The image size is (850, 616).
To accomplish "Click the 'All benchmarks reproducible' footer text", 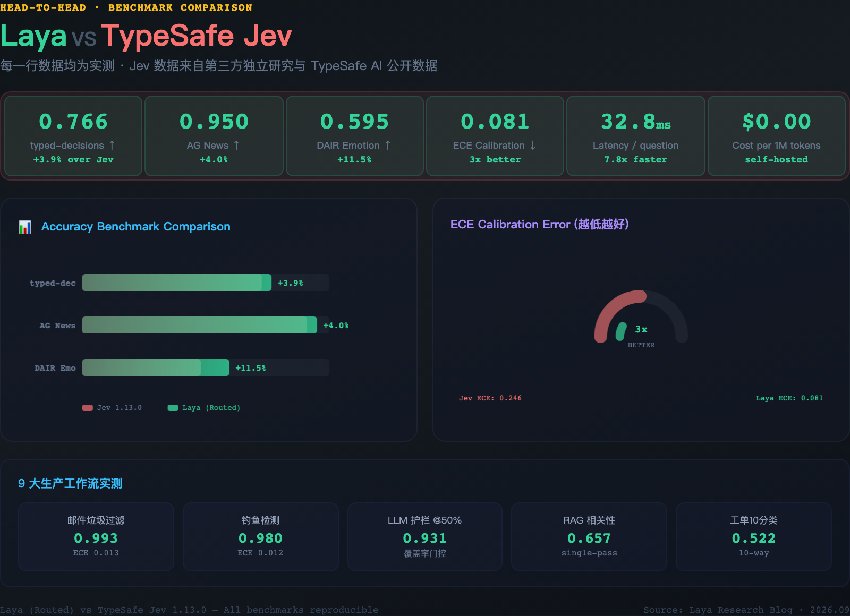I will pos(301,610).
